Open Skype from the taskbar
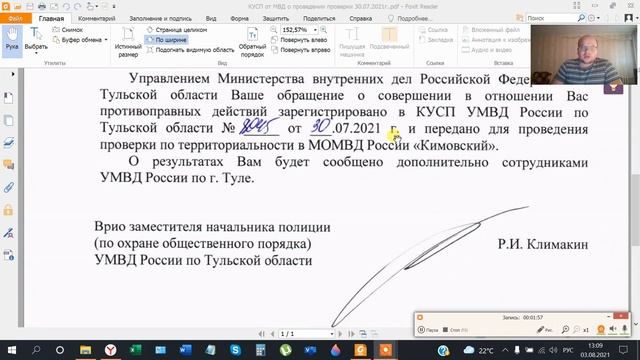Viewport: 640px width, 360px height. [x=236, y=350]
